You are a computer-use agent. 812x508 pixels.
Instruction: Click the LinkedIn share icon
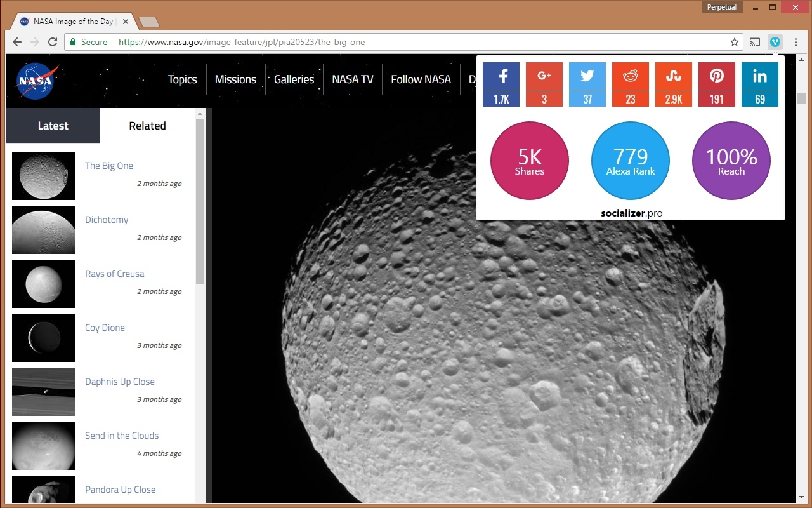(760, 76)
